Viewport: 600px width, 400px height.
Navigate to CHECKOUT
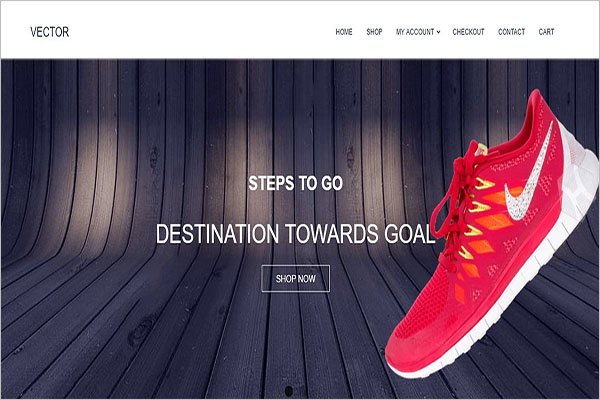468,32
